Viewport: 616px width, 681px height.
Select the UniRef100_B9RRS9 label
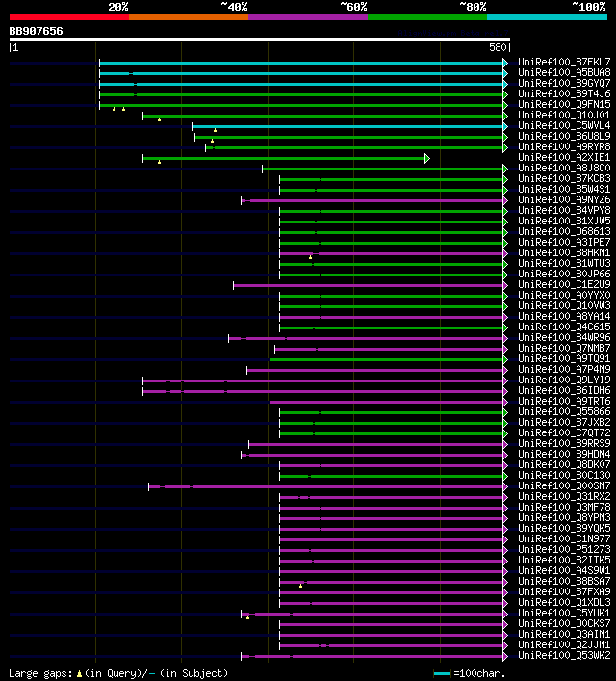pos(564,443)
